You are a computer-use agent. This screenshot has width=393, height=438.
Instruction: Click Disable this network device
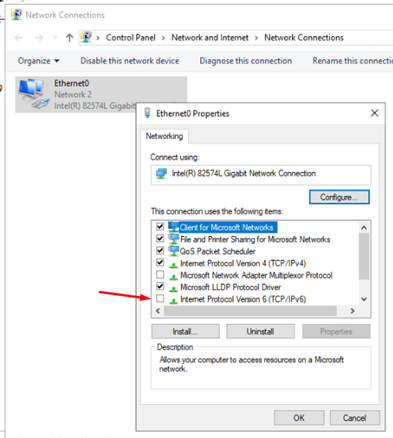coord(130,61)
